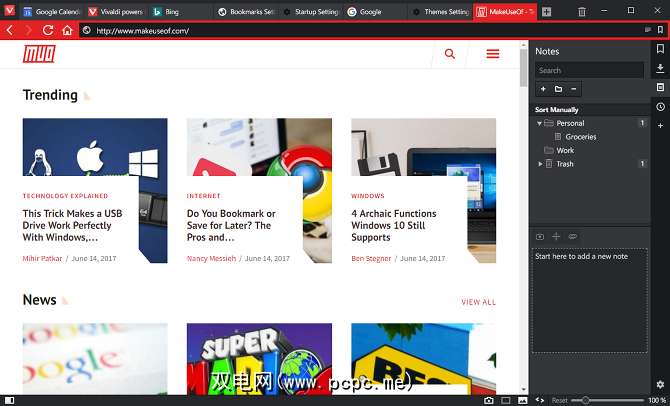
Task: Search the MakeUseOf site
Action: pos(450,54)
